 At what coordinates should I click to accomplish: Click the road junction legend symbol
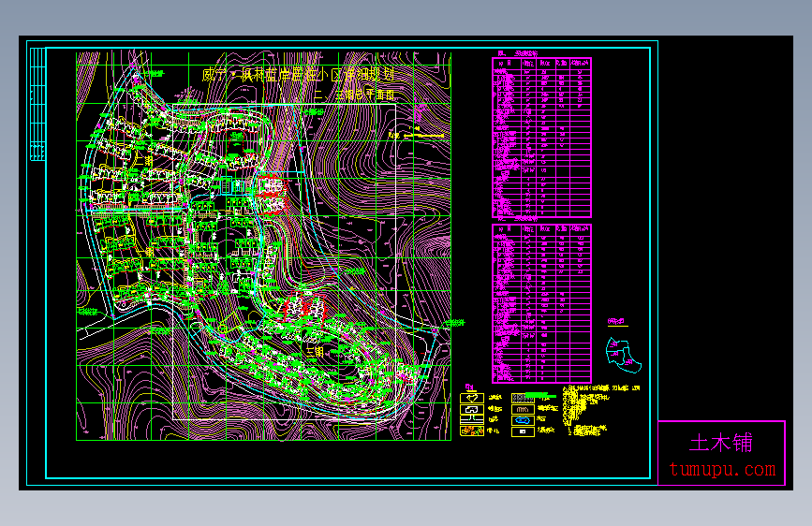coord(472,420)
